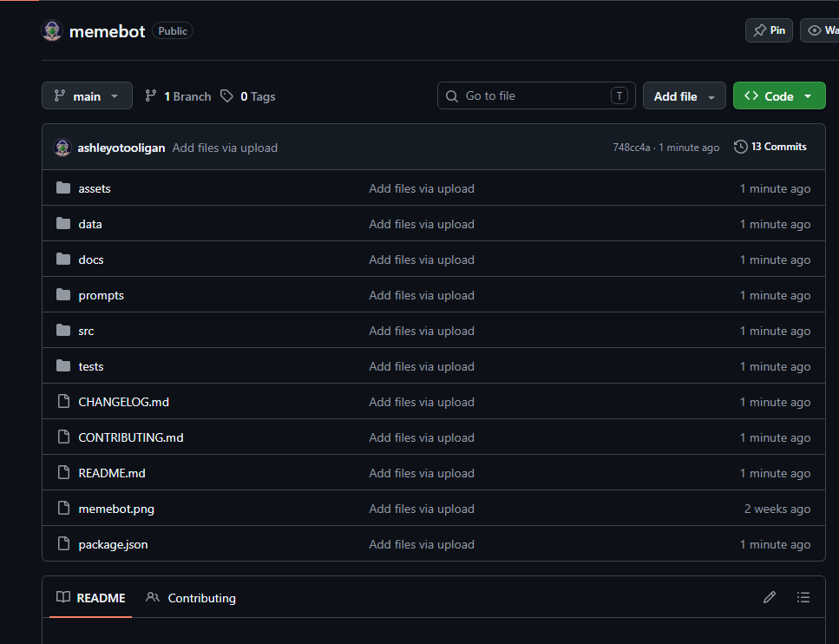Open the main branch selector dropdown
The width and height of the screenshot is (839, 644).
88,95
